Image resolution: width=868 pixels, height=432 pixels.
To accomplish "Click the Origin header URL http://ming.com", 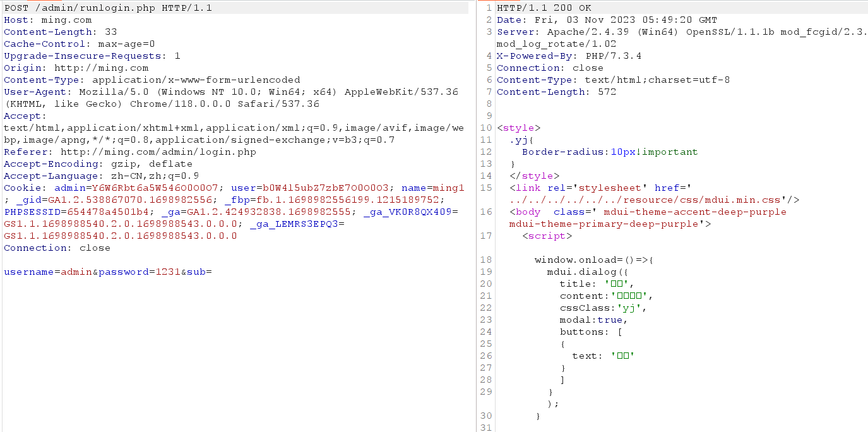I will click(101, 68).
